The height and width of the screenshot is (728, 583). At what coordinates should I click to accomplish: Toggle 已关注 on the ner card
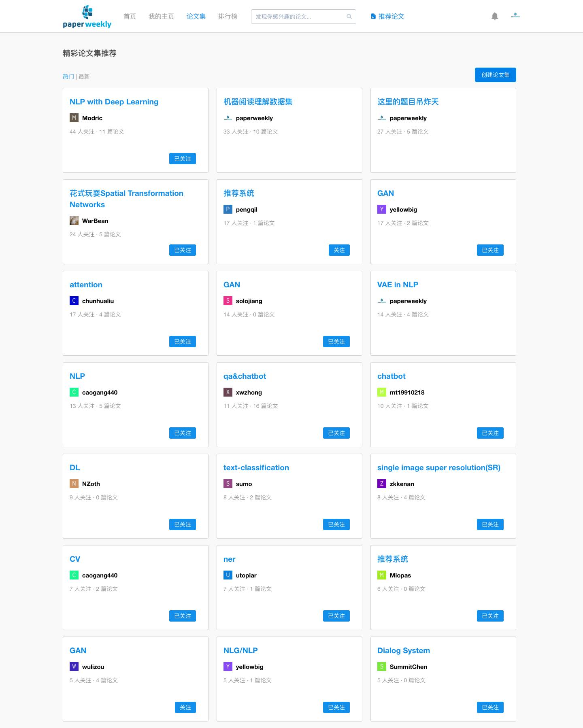[336, 616]
